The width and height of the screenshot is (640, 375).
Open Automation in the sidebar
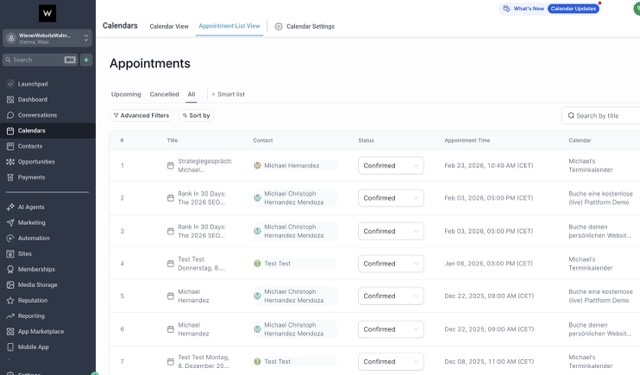[x=33, y=238]
